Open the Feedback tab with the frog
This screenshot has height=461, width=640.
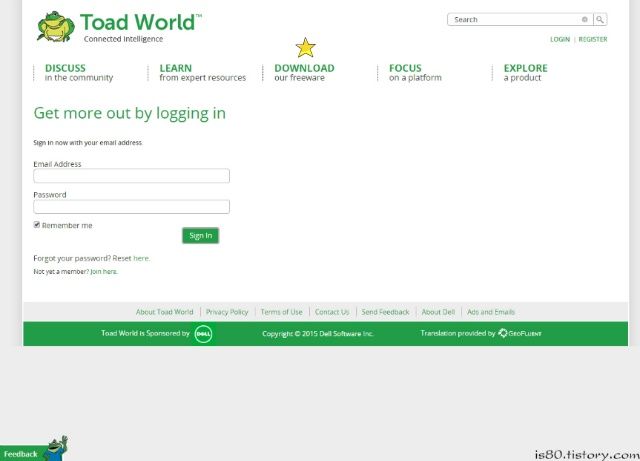pyautogui.click(x=34, y=449)
